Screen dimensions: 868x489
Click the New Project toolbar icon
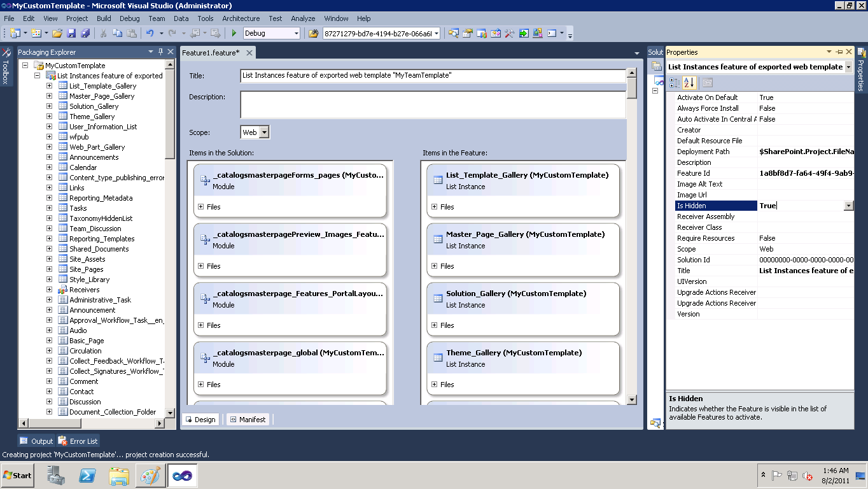pyautogui.click(x=15, y=33)
